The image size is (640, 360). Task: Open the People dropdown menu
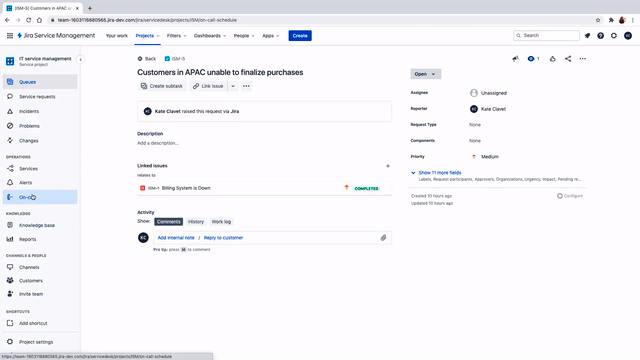pyautogui.click(x=244, y=36)
